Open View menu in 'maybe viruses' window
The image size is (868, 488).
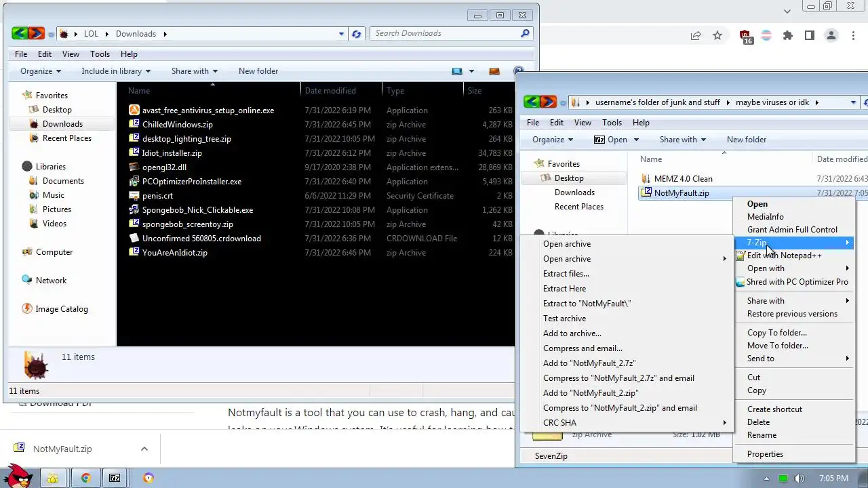pos(583,123)
